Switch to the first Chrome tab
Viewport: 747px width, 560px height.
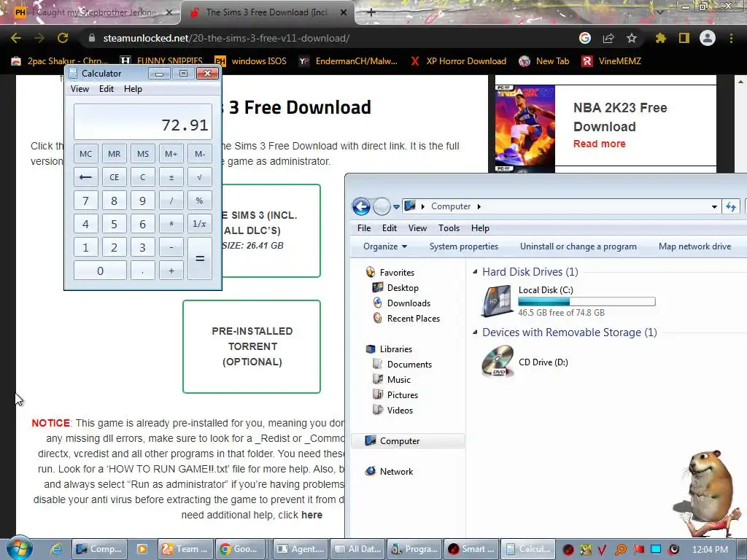[90, 12]
